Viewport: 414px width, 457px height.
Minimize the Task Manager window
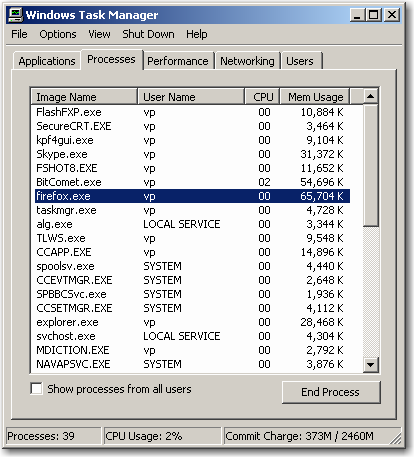click(x=357, y=15)
